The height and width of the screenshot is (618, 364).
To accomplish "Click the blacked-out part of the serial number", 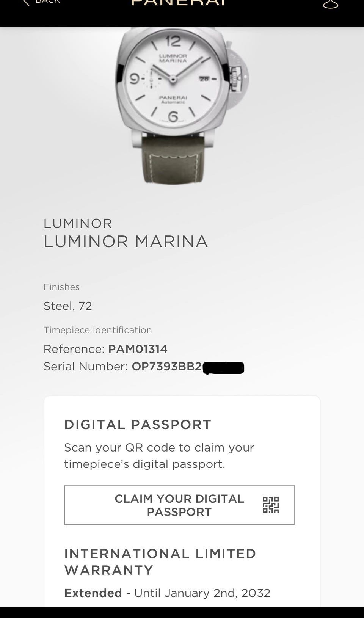I will [x=224, y=368].
